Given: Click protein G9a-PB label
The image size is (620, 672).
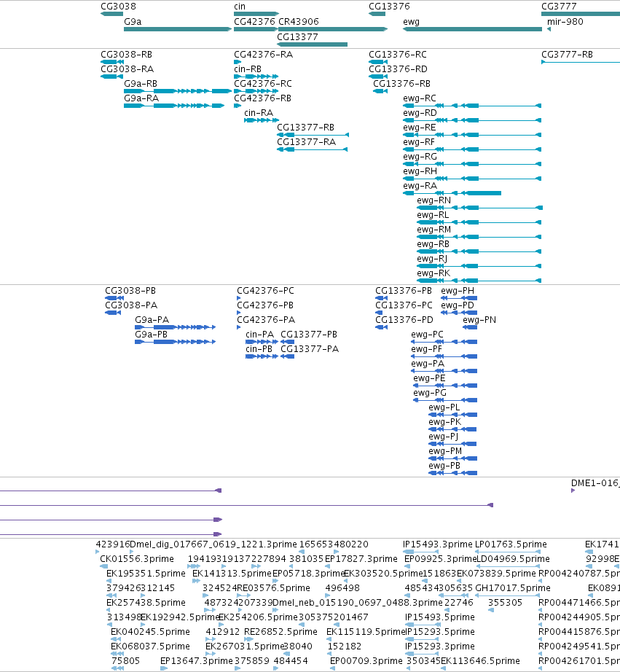Looking at the screenshot, I should pyautogui.click(x=152, y=335).
